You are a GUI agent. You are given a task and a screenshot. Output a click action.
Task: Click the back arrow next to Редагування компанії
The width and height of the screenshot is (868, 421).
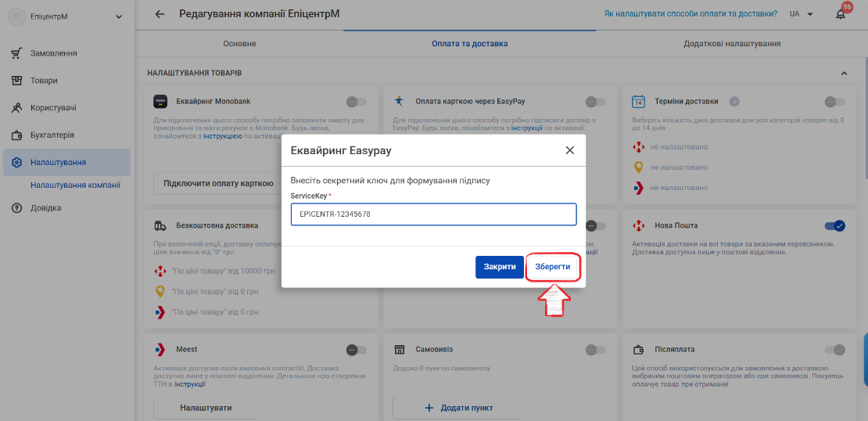pos(160,14)
